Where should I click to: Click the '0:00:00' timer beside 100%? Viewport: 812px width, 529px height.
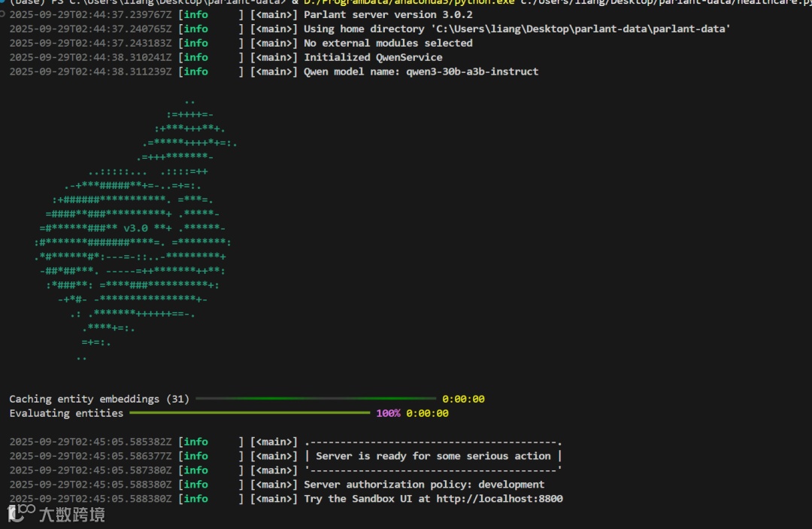click(427, 413)
